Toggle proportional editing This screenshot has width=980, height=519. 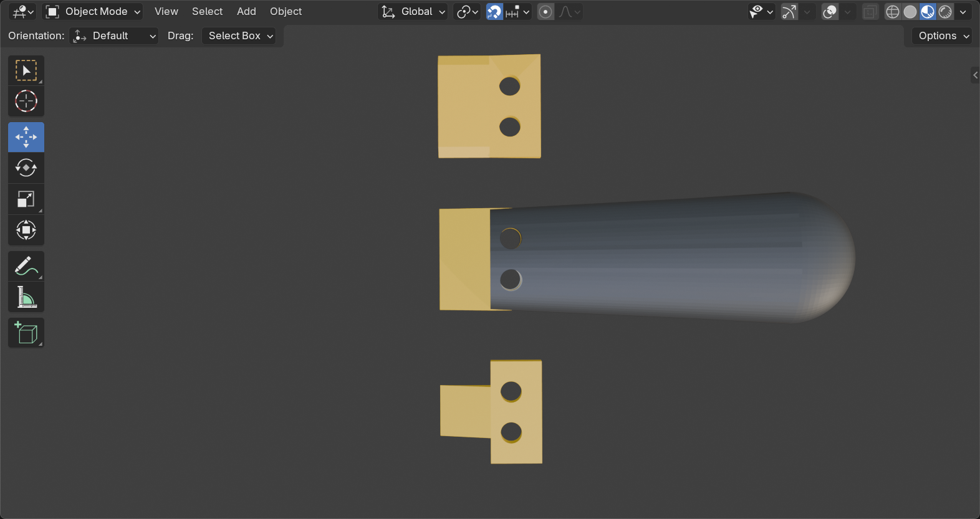(545, 11)
